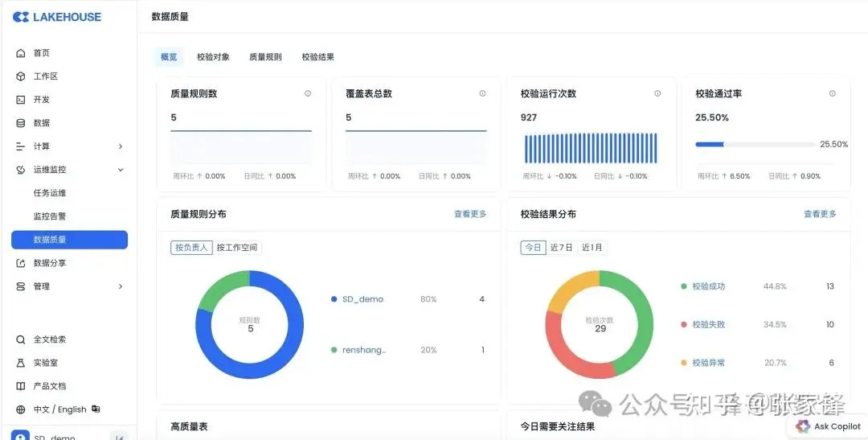Switch to 按工作空间 grouping
The image size is (868, 440).
coord(237,248)
